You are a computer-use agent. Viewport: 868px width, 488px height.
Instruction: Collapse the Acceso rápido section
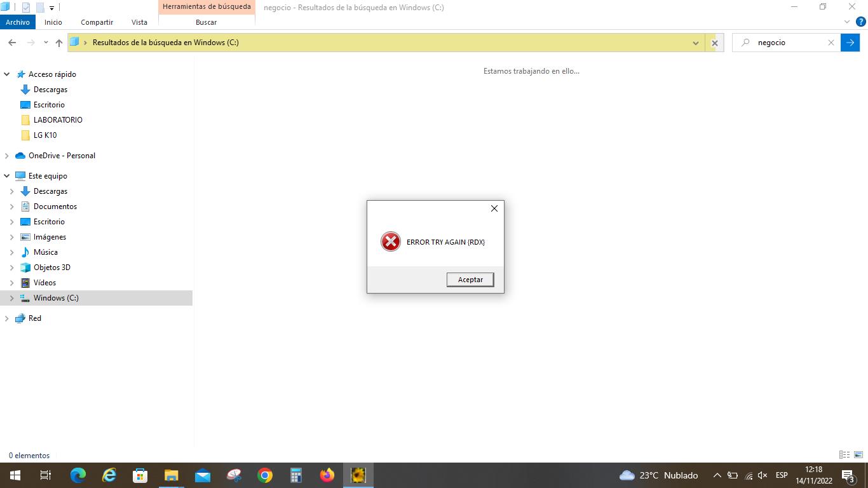pyautogui.click(x=7, y=74)
